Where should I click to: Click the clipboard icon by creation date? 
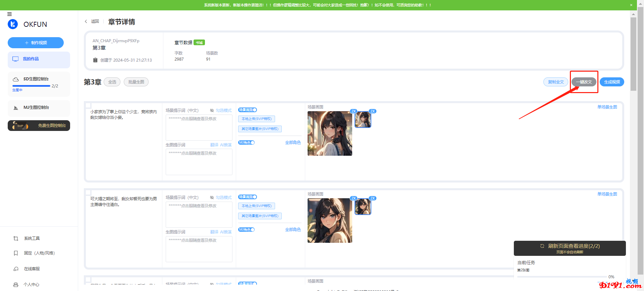(95, 60)
